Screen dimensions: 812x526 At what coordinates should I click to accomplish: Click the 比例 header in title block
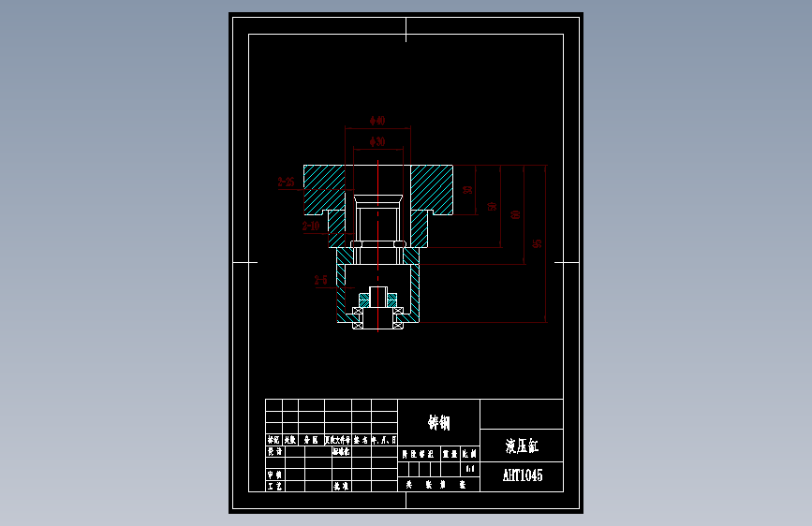pyautogui.click(x=469, y=454)
